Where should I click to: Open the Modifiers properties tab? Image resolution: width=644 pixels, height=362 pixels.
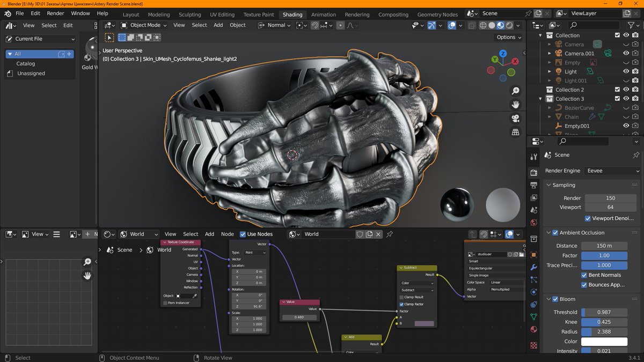coord(533,267)
